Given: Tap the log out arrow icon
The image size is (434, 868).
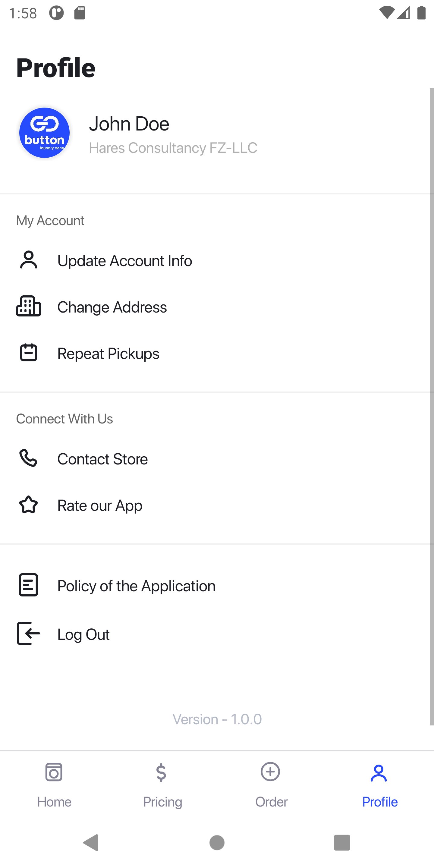Looking at the screenshot, I should (x=29, y=634).
